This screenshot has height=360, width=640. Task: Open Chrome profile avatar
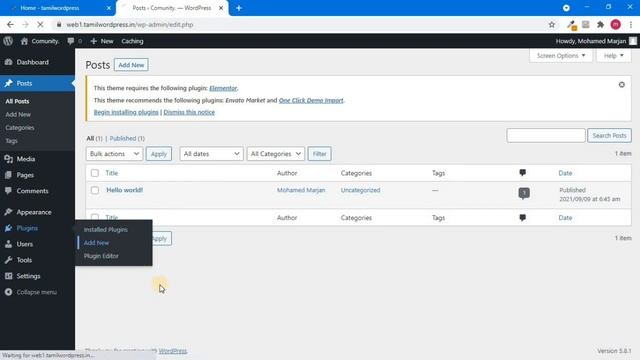pos(616,24)
